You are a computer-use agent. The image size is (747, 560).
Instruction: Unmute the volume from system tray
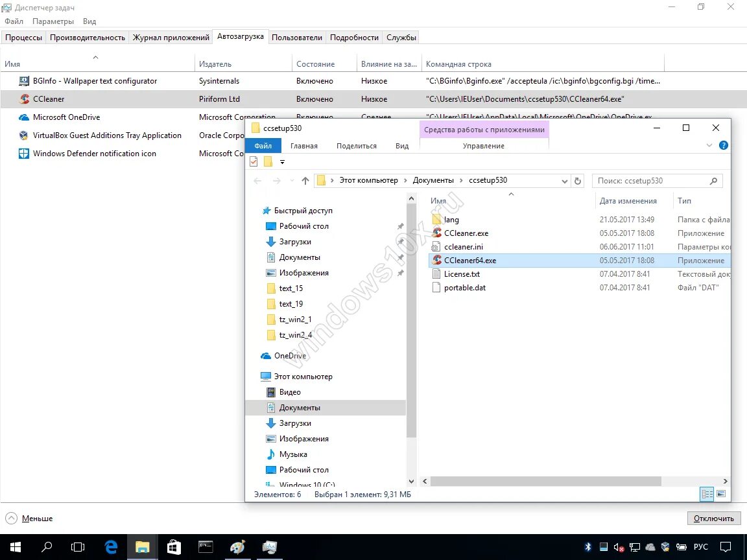pyautogui.click(x=618, y=546)
